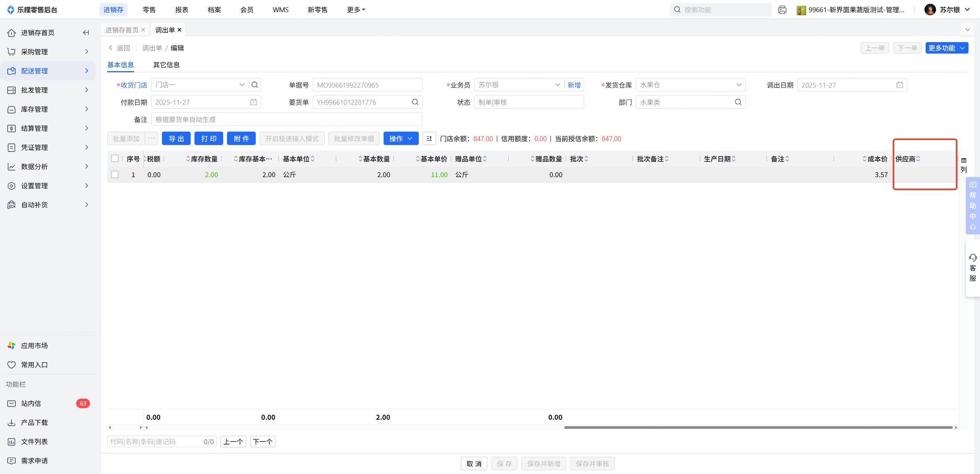The height and width of the screenshot is (474, 980).
Task: Click the row height adjust icon
Action: pyautogui.click(x=429, y=138)
